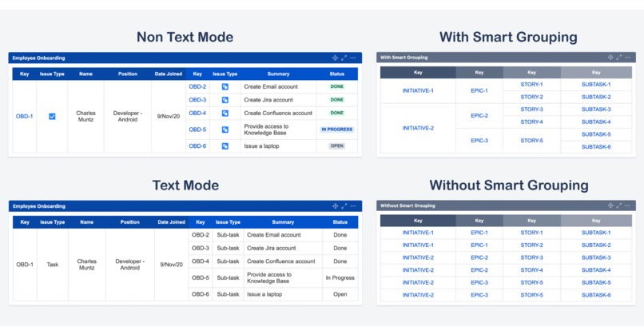Open STORY-5 in With Smart Grouping table
This screenshot has height=331, width=644.
tap(531, 141)
